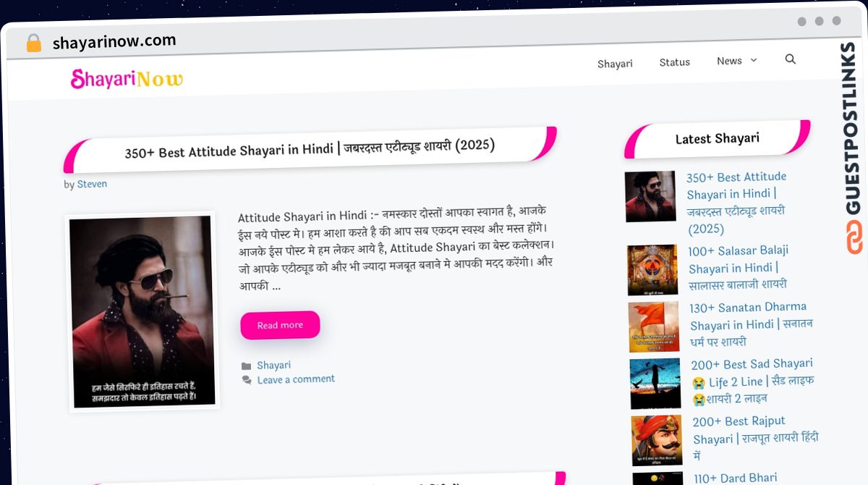The width and height of the screenshot is (868, 485).
Task: Click the Read more button
Action: click(x=280, y=325)
